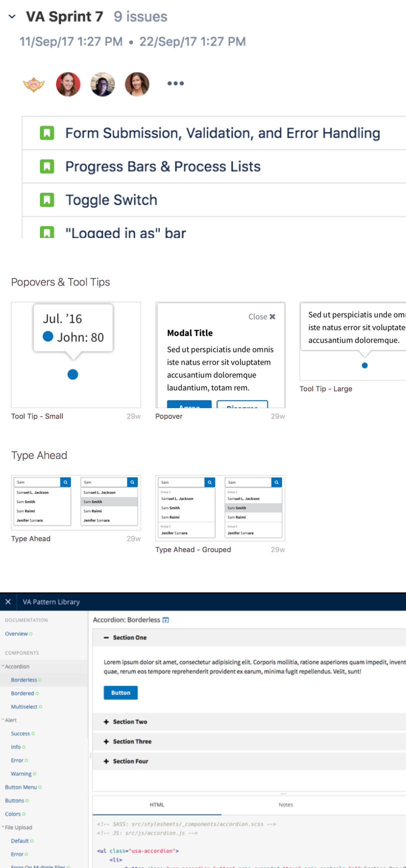Collapse the Accordion group in the sidebar
This screenshot has height=868, width=406.
coord(3,666)
